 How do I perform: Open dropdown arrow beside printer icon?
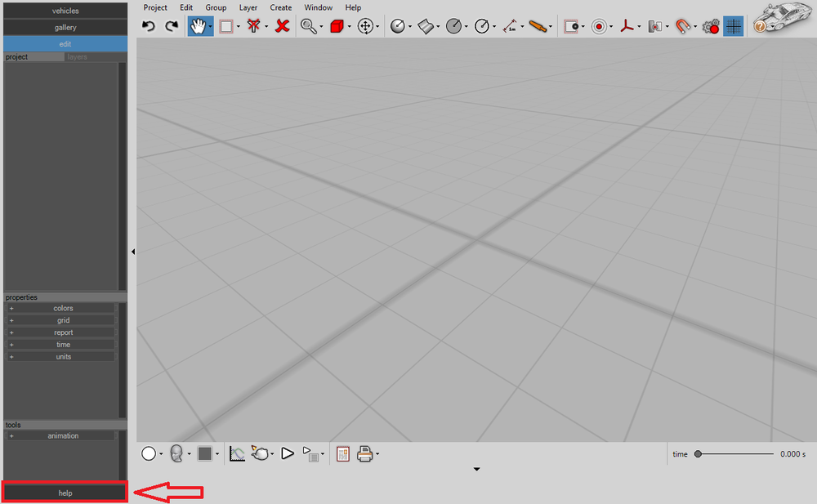377,454
